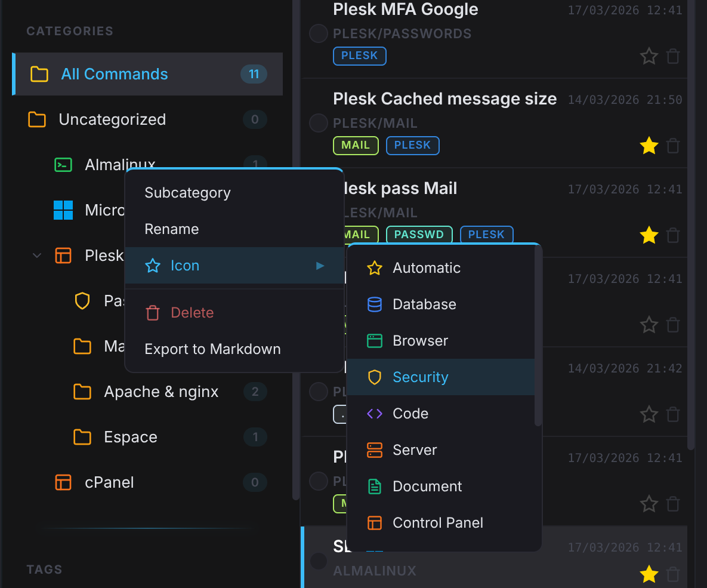Click the Database cylinder icon in submenu
This screenshot has width=707, height=588.
[375, 304]
